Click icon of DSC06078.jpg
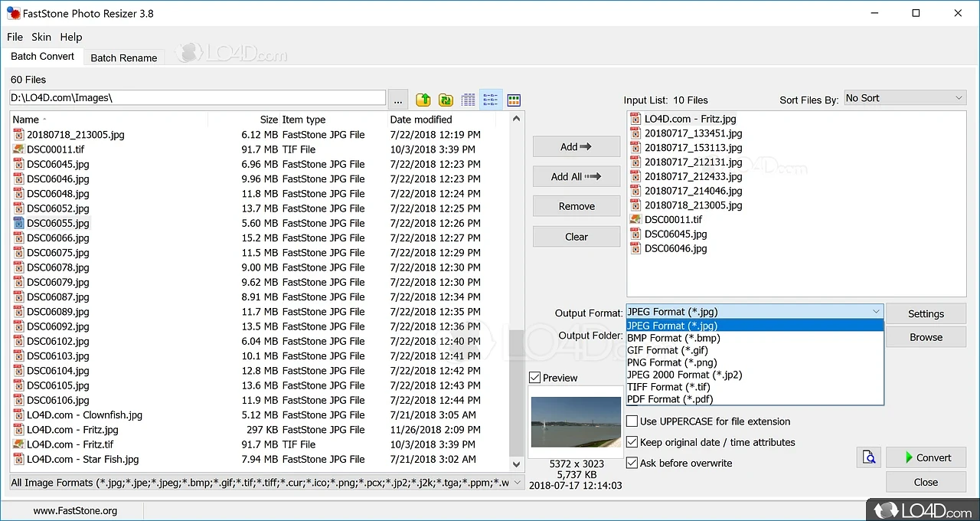The height and width of the screenshot is (521, 980). (x=19, y=267)
